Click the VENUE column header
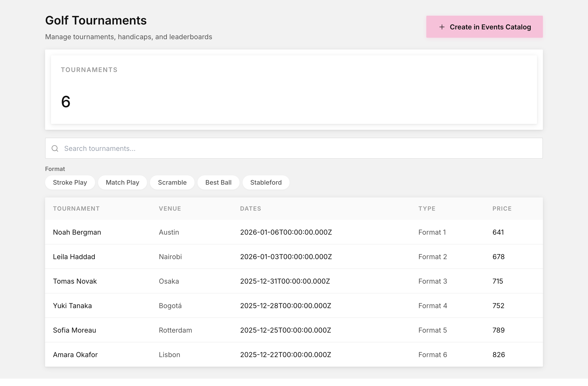Screen dimensions: 588x386 tap(170, 208)
